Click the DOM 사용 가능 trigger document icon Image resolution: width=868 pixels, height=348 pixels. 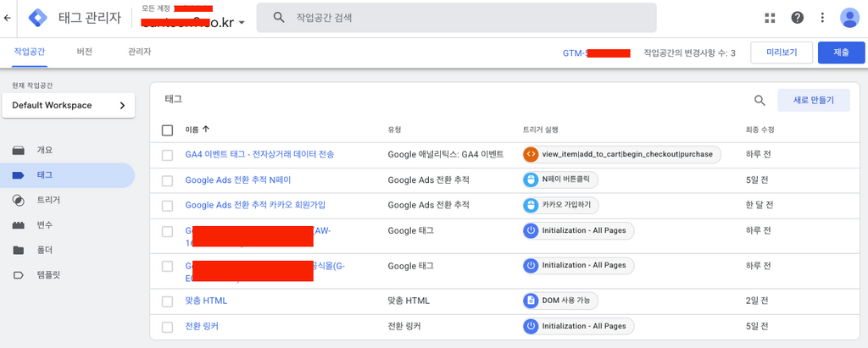[531, 301]
